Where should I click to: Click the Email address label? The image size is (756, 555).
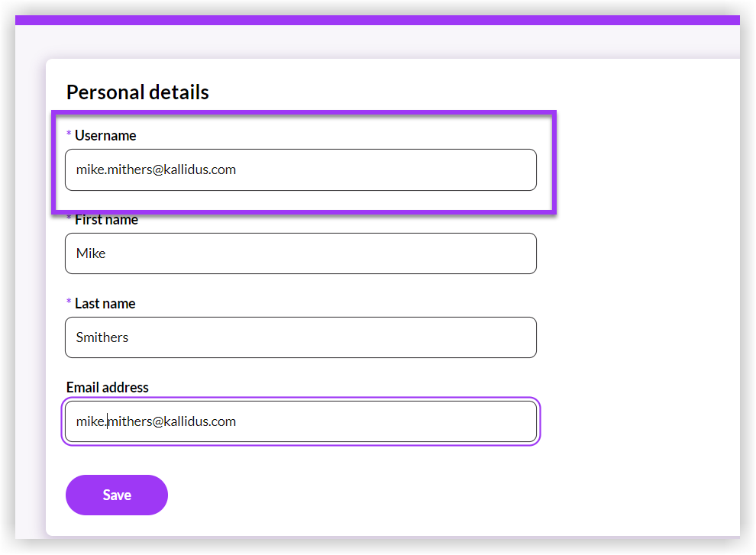[x=107, y=388]
